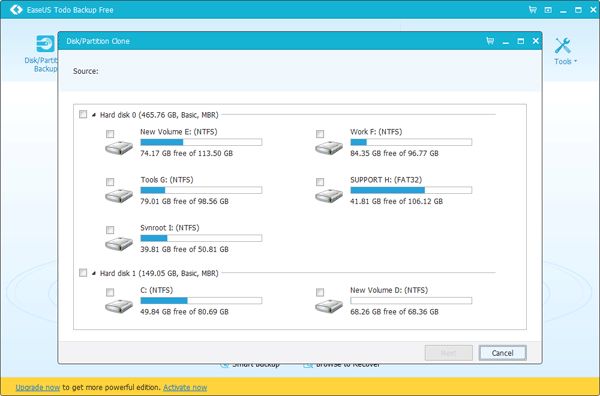Click the New Volume E: drive icon

click(119, 148)
